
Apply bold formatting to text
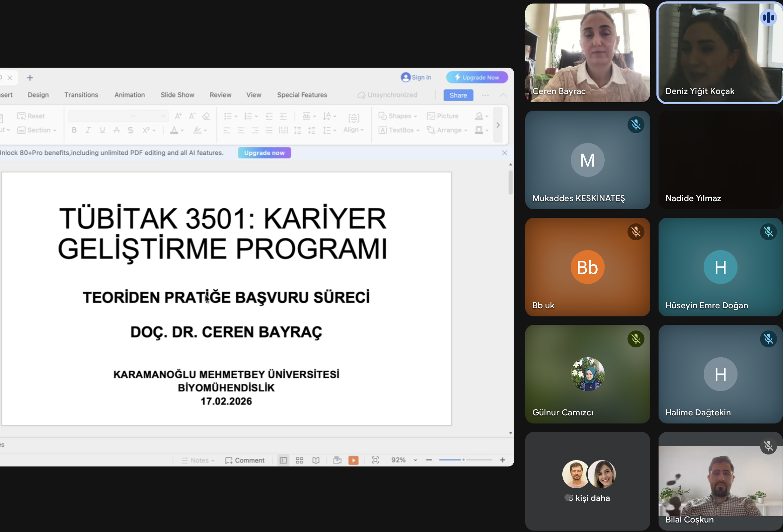pos(74,130)
